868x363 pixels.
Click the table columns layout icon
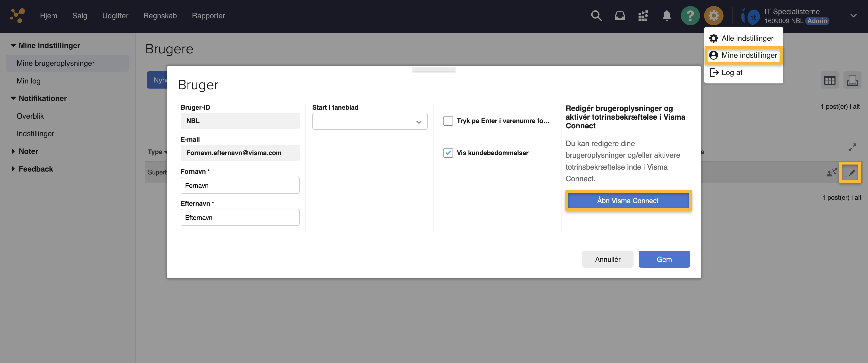point(830,80)
